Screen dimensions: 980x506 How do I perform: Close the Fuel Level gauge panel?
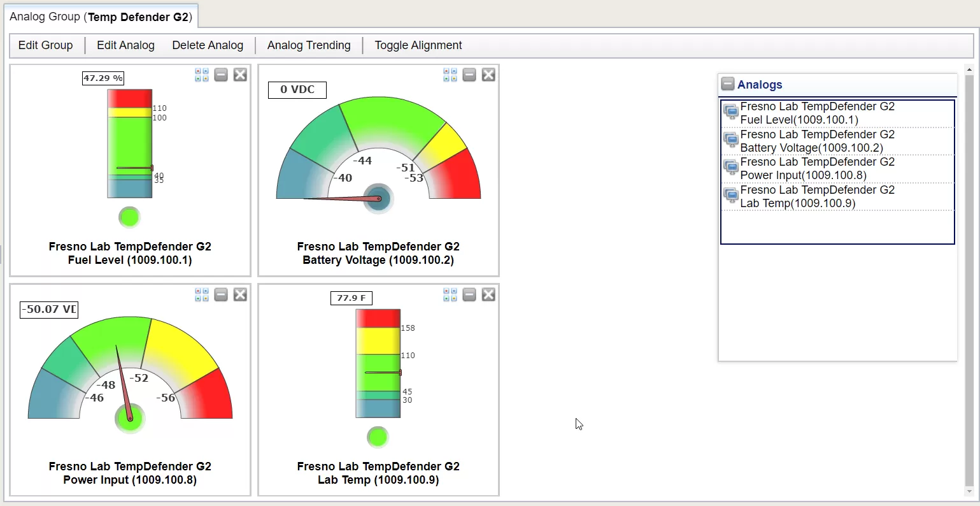[x=240, y=75]
